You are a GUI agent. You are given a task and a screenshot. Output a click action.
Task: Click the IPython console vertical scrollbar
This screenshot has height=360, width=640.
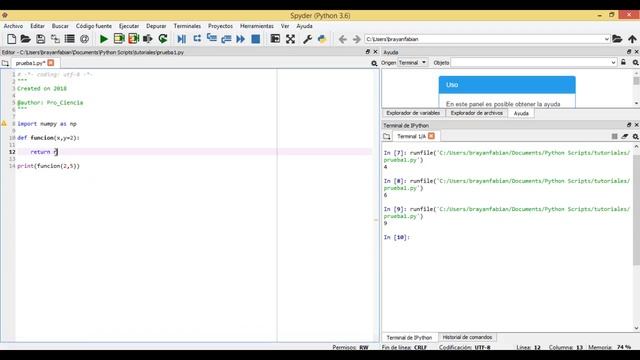pos(636,210)
